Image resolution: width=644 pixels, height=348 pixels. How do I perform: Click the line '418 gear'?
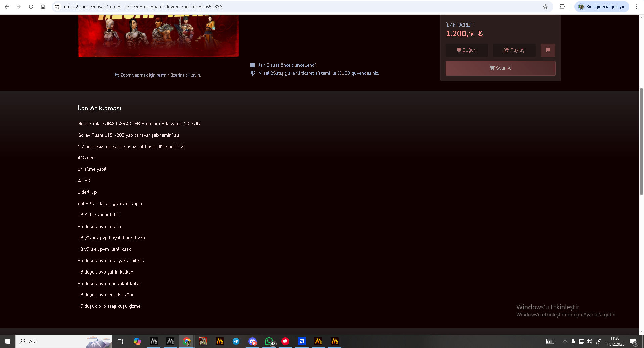click(x=87, y=158)
